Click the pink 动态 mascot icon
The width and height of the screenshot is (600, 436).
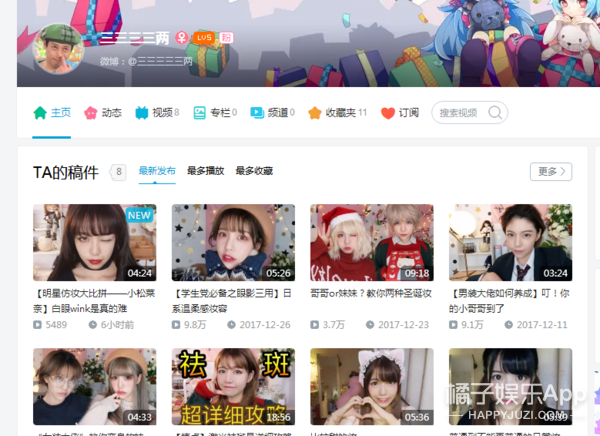click(x=91, y=113)
